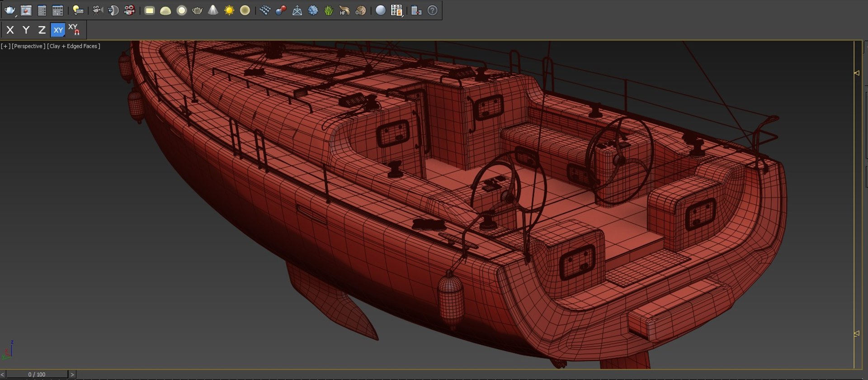Open the question mark help icon
The height and width of the screenshot is (380, 868).
pyautogui.click(x=433, y=10)
